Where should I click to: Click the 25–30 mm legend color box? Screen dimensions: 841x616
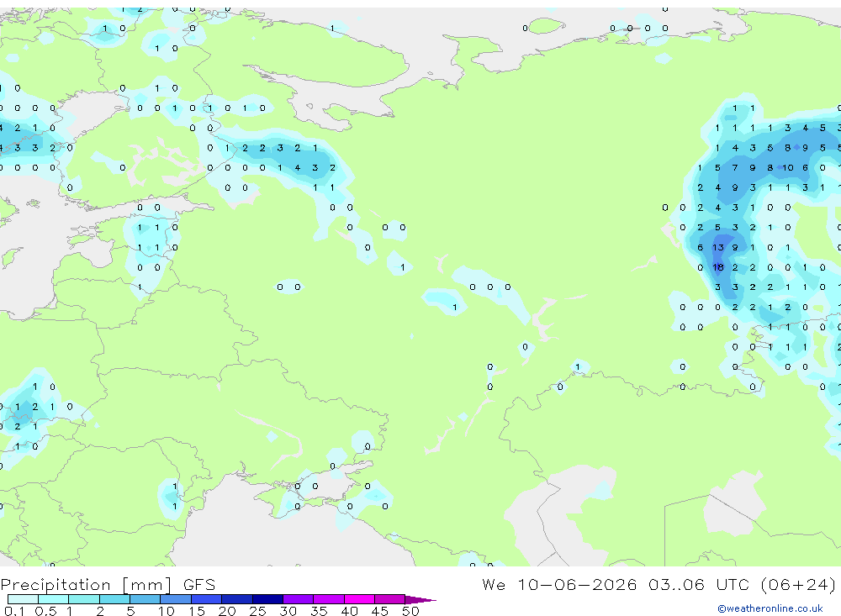(x=267, y=599)
